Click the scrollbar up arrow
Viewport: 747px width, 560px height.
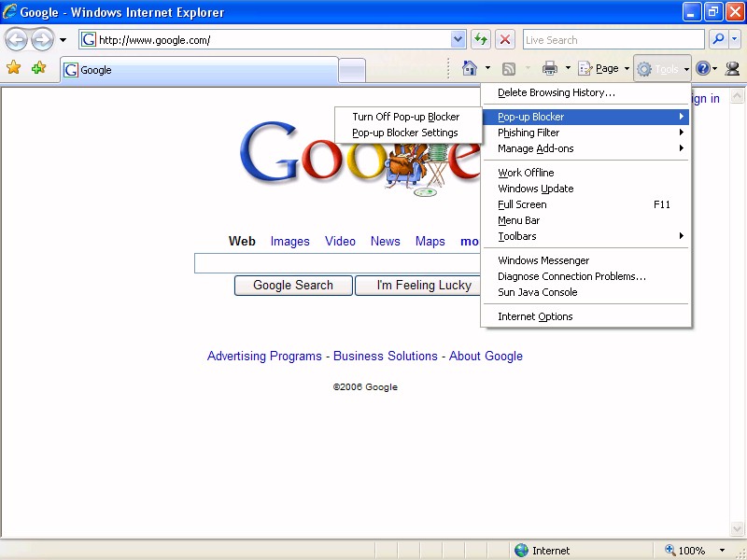737,96
